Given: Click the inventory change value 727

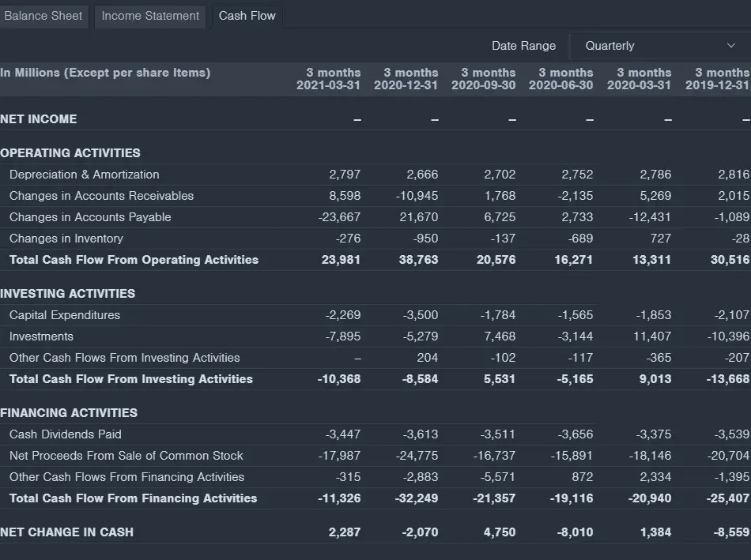Looking at the screenshot, I should pyautogui.click(x=660, y=239).
